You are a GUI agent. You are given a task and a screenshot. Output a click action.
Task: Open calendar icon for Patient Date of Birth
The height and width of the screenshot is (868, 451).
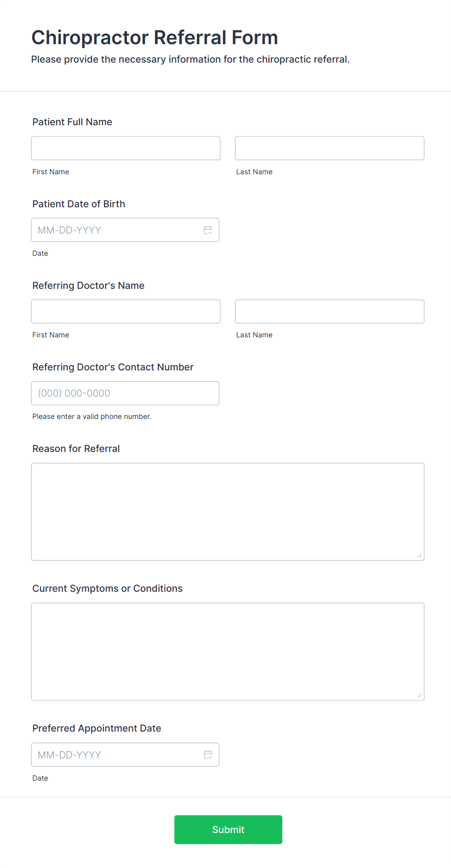point(208,230)
